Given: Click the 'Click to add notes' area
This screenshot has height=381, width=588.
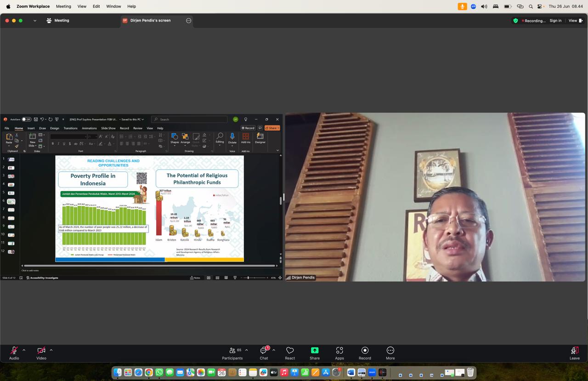Looking at the screenshot, I should [x=30, y=270].
